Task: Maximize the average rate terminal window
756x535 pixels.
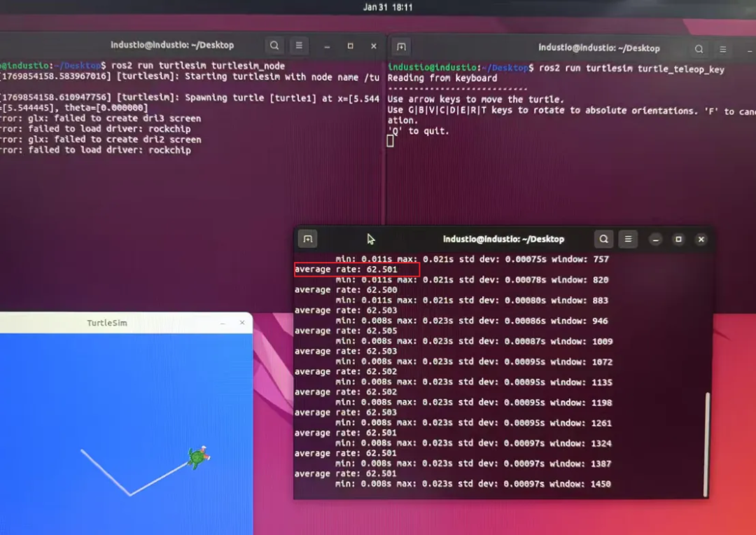Action: [678, 239]
